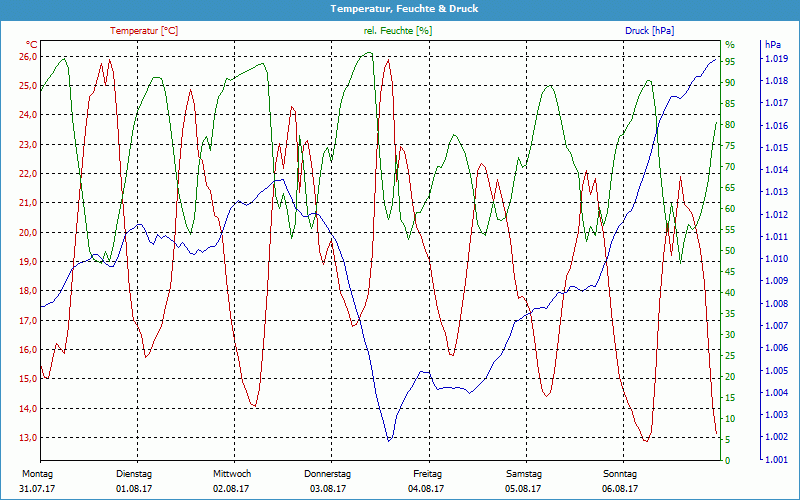
Task: Click the '1.010' pressure axis value
Action: pos(776,259)
